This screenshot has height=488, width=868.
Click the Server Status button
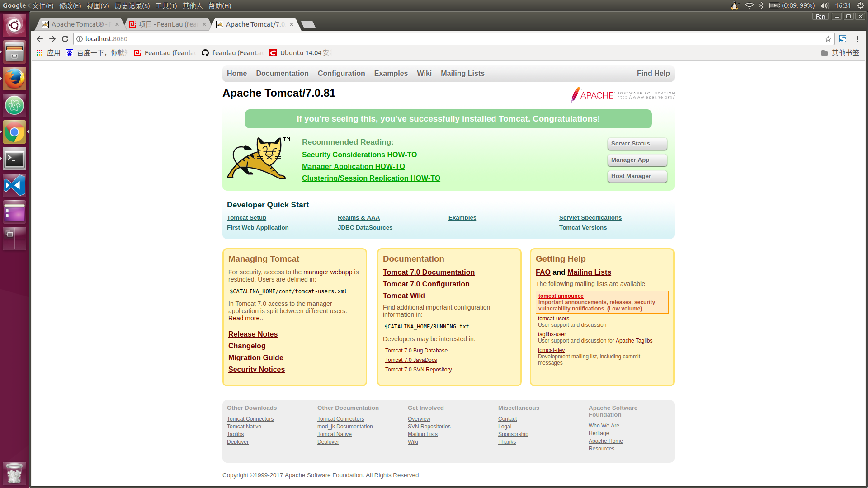point(637,144)
